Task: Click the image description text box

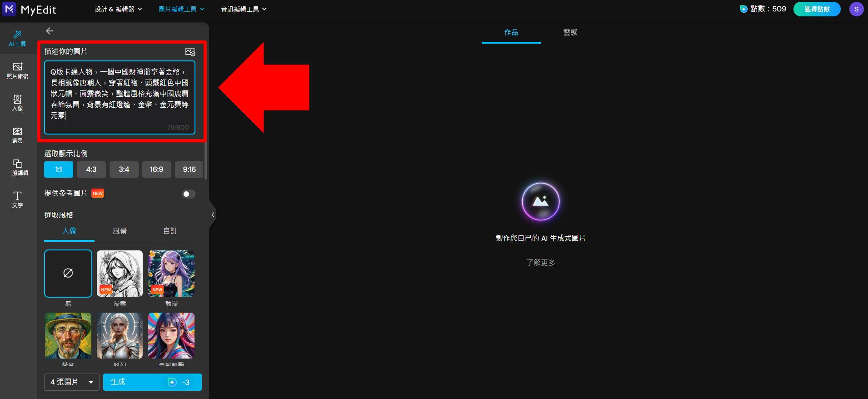Action: 120,98
